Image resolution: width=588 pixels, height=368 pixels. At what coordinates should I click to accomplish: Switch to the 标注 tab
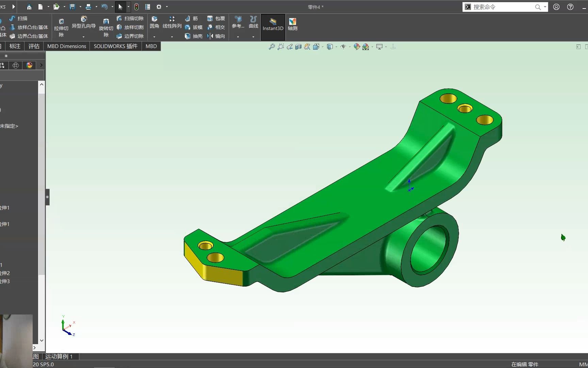click(x=15, y=46)
